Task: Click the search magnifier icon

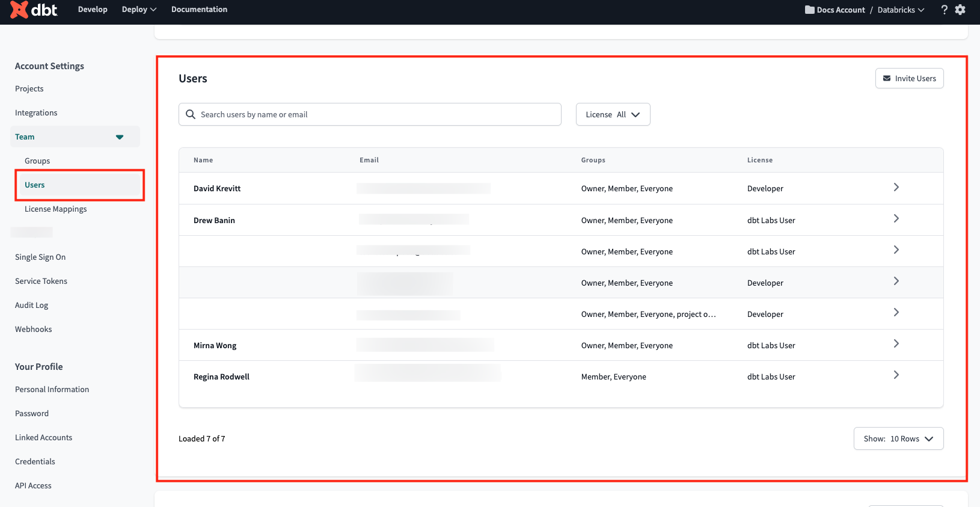Action: click(x=191, y=114)
